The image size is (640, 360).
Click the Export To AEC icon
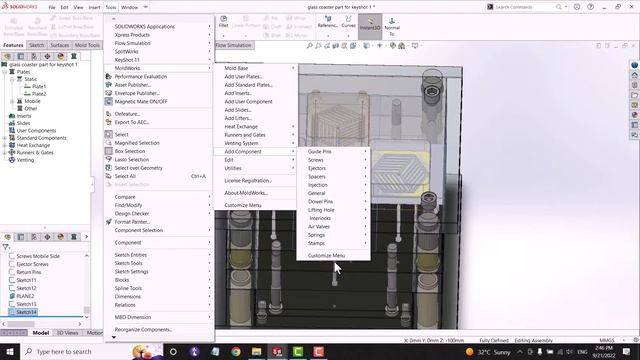(x=109, y=122)
